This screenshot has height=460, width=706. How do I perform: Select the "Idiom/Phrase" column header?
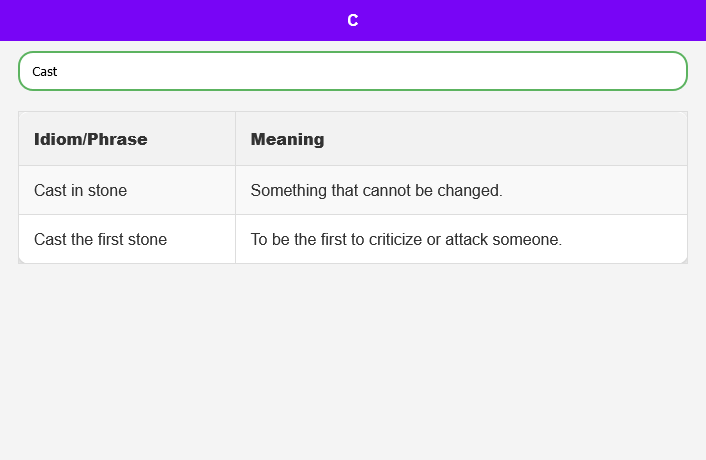click(91, 139)
